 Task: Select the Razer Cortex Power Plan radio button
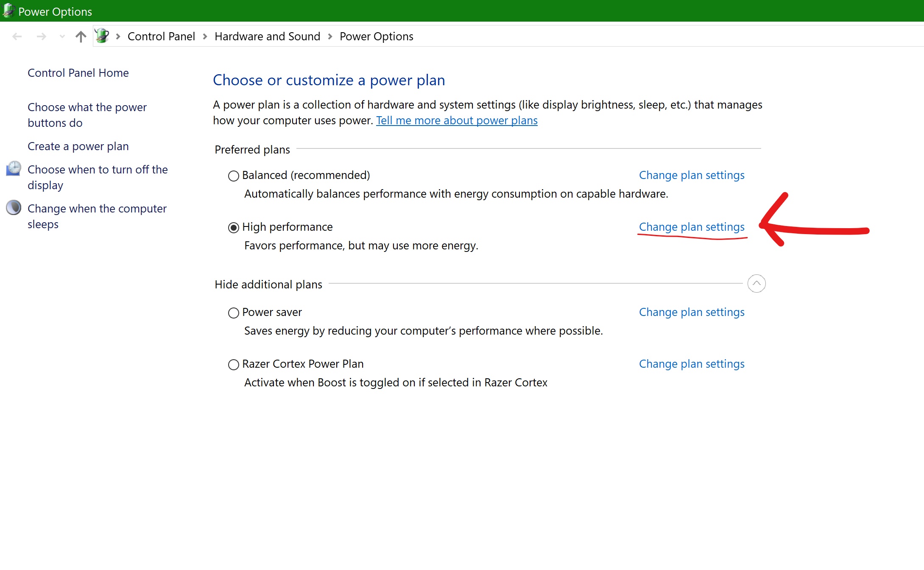click(x=234, y=363)
